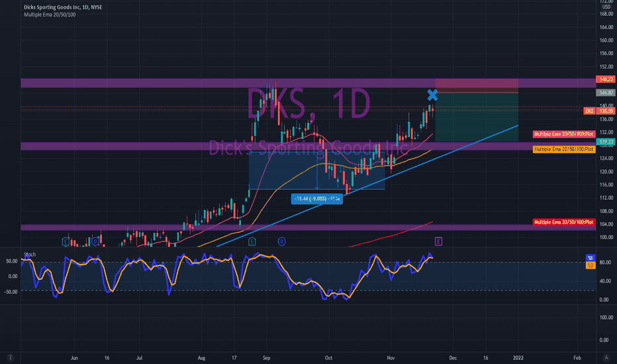Click the 160.00 price axis value
The width and height of the screenshot is (617, 364).
(x=606, y=40)
